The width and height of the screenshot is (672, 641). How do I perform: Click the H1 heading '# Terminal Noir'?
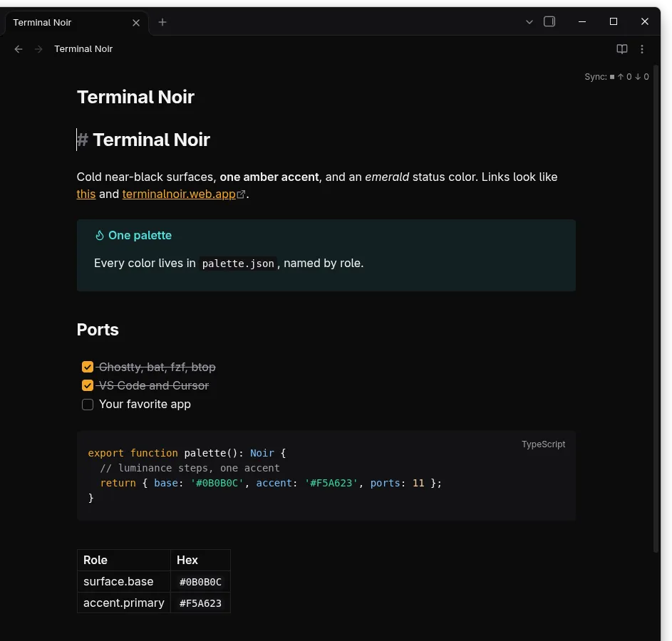click(x=143, y=140)
